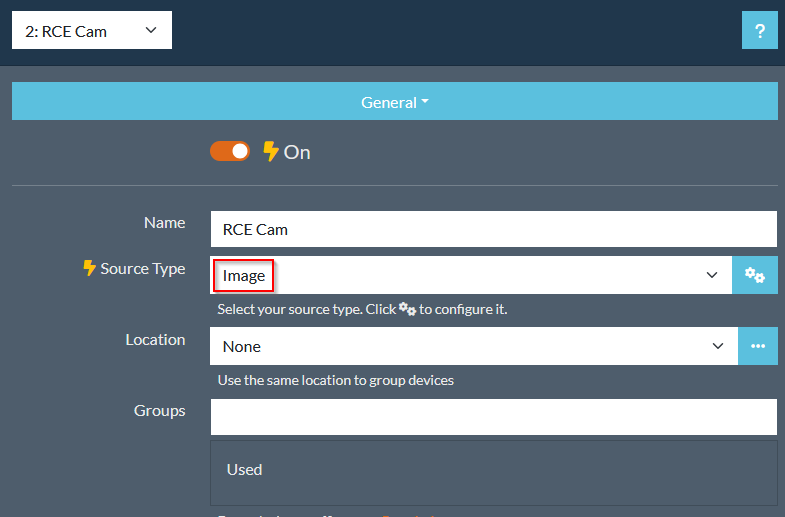Click the Groups field label
This screenshot has height=517, width=785.
(159, 410)
